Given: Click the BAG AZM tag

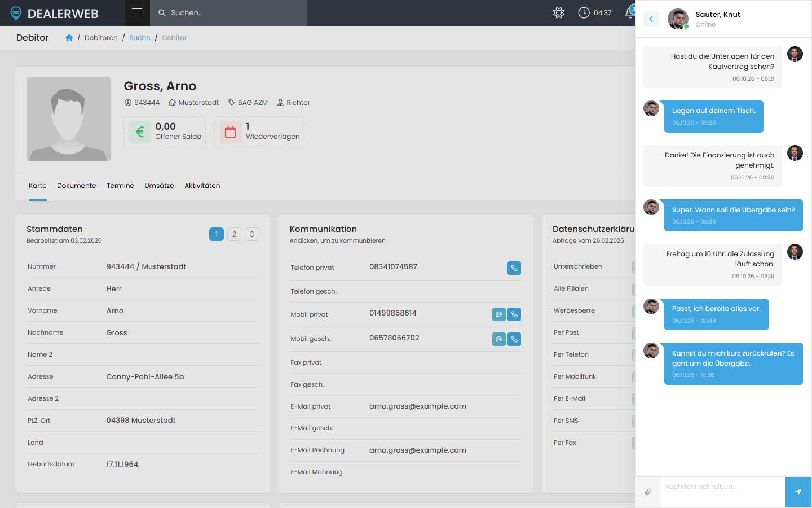Looking at the screenshot, I should click(x=248, y=103).
